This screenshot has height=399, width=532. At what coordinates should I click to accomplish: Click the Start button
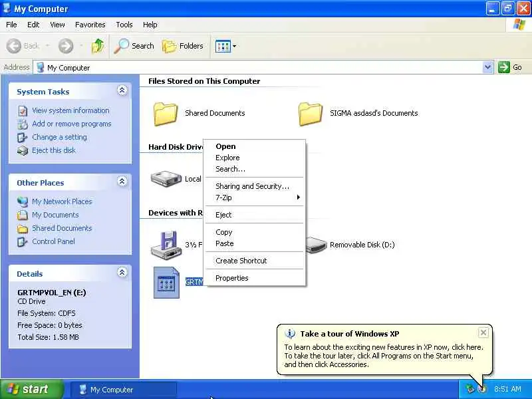[31, 389]
